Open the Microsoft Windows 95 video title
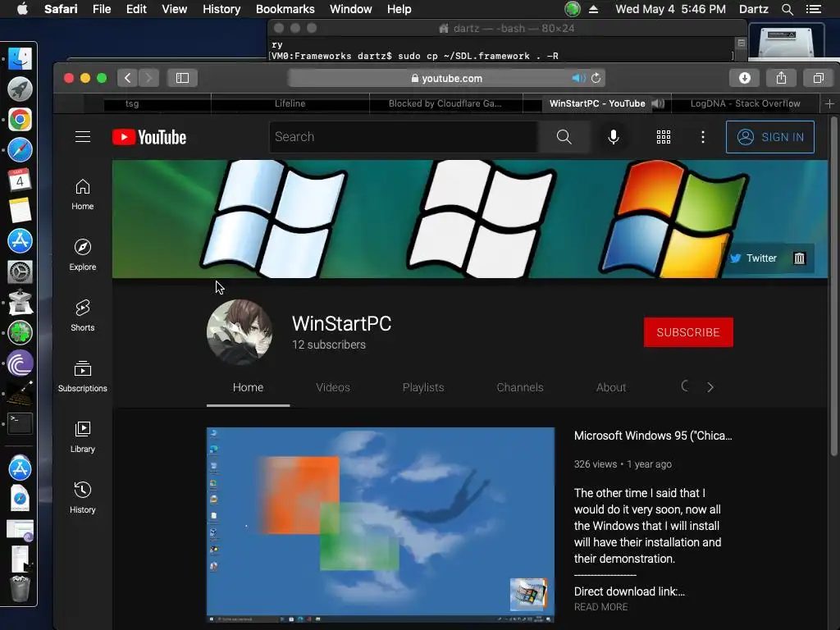840x630 pixels. point(653,436)
